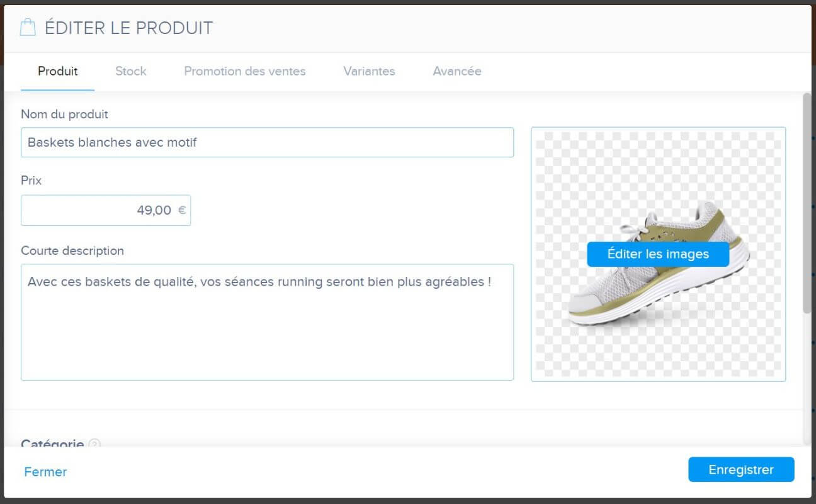Click the Courte description text area

tap(267, 322)
